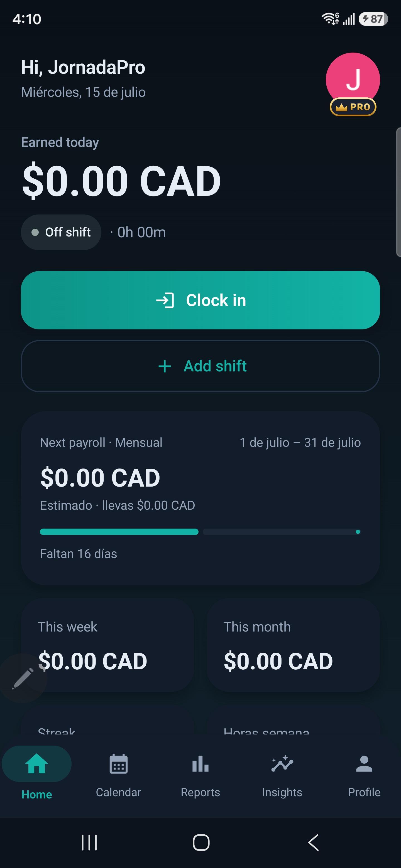Tap the Android back navigation arrow

[x=314, y=842]
